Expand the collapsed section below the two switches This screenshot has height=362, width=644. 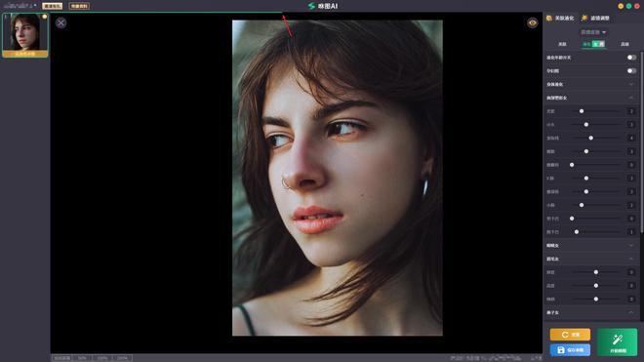(x=591, y=84)
